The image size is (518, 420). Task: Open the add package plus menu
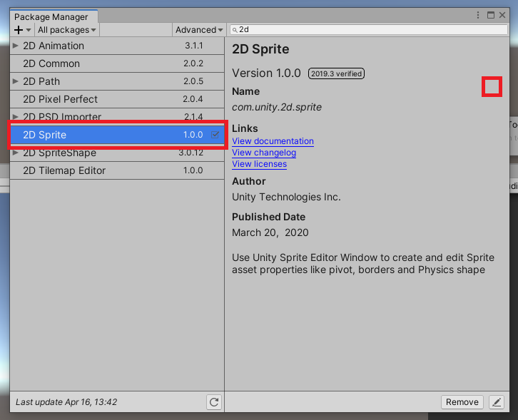click(x=22, y=30)
